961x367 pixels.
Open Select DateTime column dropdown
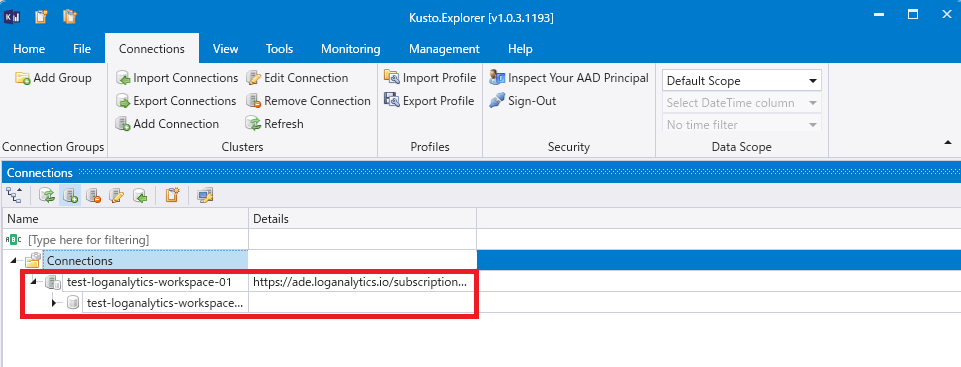(742, 103)
